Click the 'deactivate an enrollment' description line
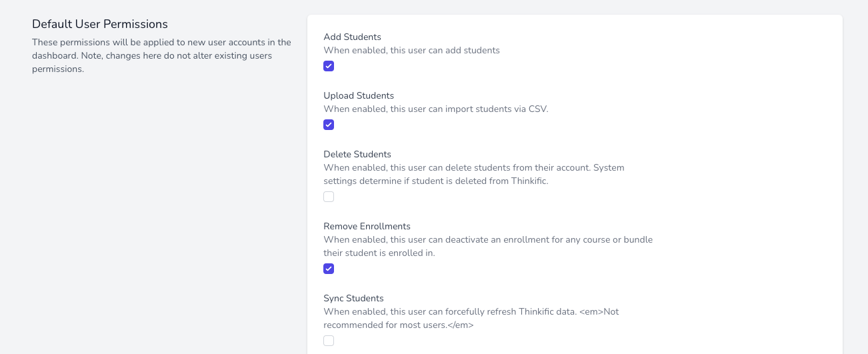Viewport: 868px width, 354px height. [488, 239]
